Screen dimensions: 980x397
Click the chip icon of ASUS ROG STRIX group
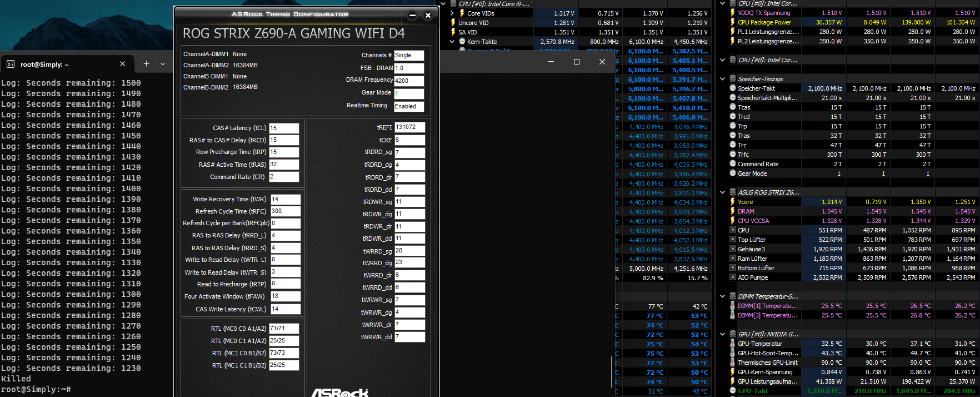click(x=732, y=192)
